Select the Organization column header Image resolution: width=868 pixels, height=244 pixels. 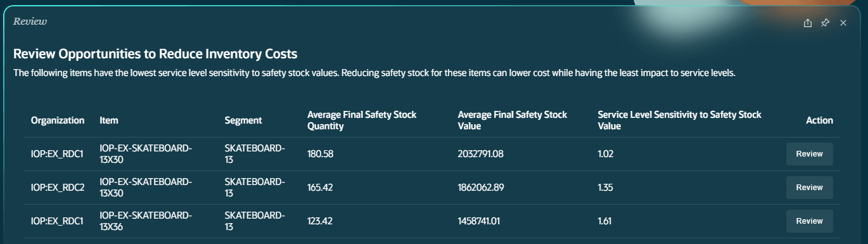pyautogui.click(x=58, y=120)
